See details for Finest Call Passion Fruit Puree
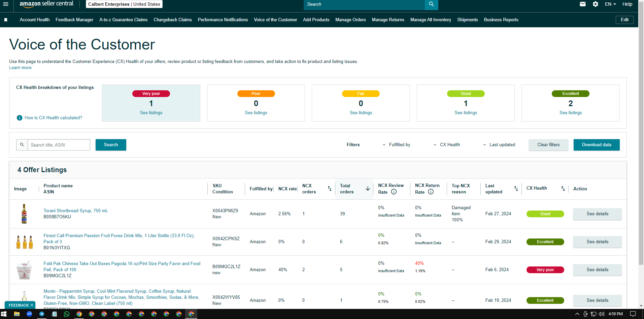This screenshot has height=319, width=644. click(598, 242)
